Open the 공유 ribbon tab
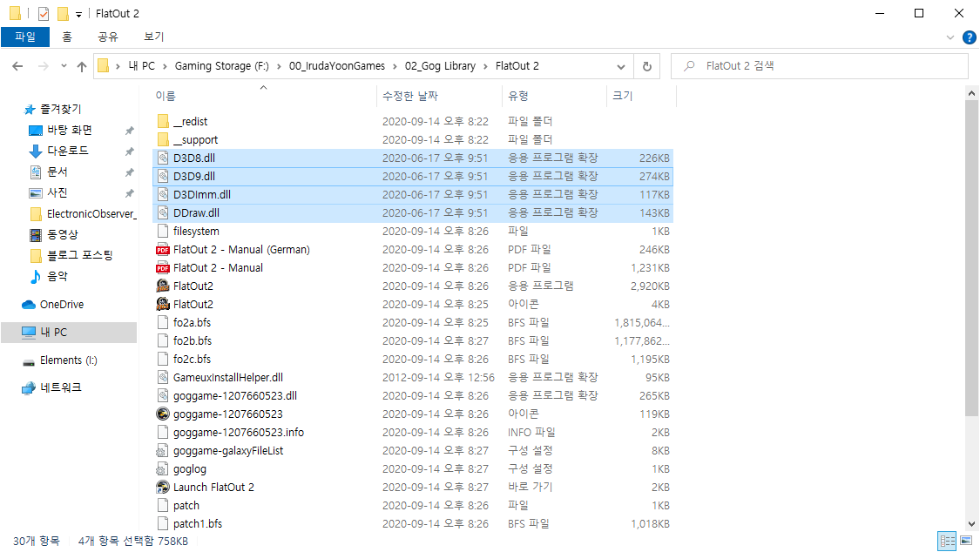This screenshot has height=552, width=980. pos(108,37)
